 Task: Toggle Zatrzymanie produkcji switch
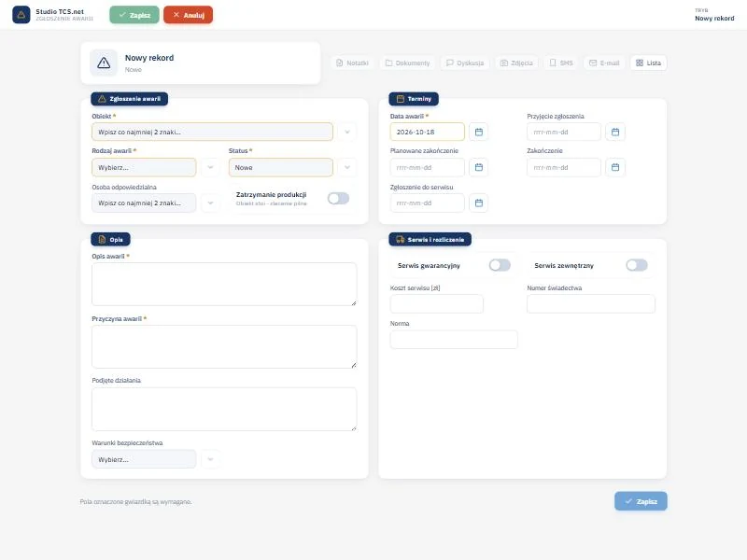click(338, 198)
